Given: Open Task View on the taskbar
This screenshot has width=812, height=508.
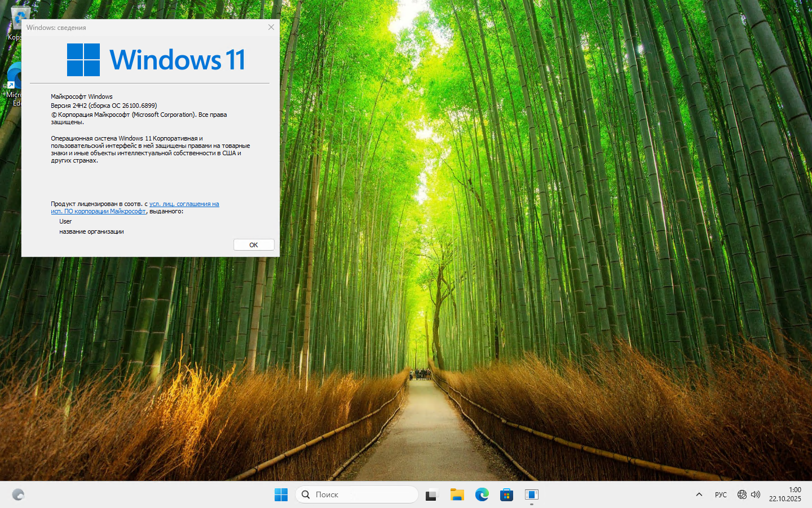Looking at the screenshot, I should (x=431, y=495).
